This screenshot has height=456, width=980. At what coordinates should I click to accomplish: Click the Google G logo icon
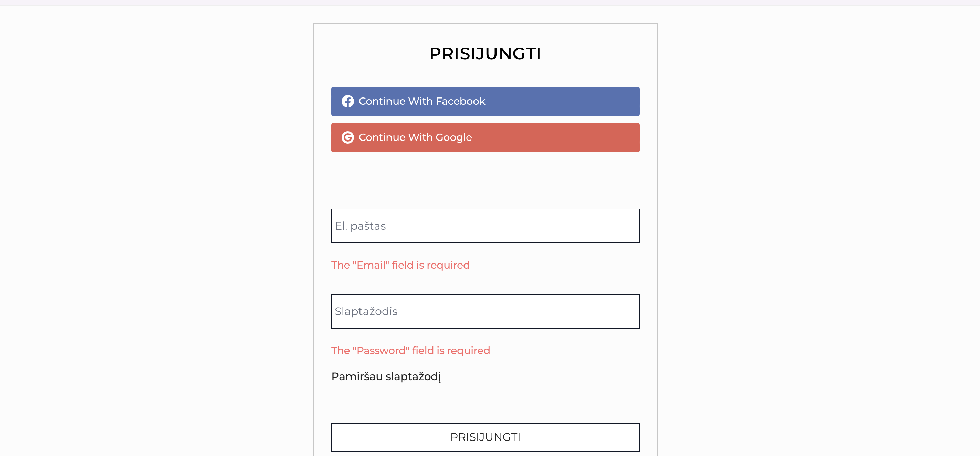pos(347,137)
